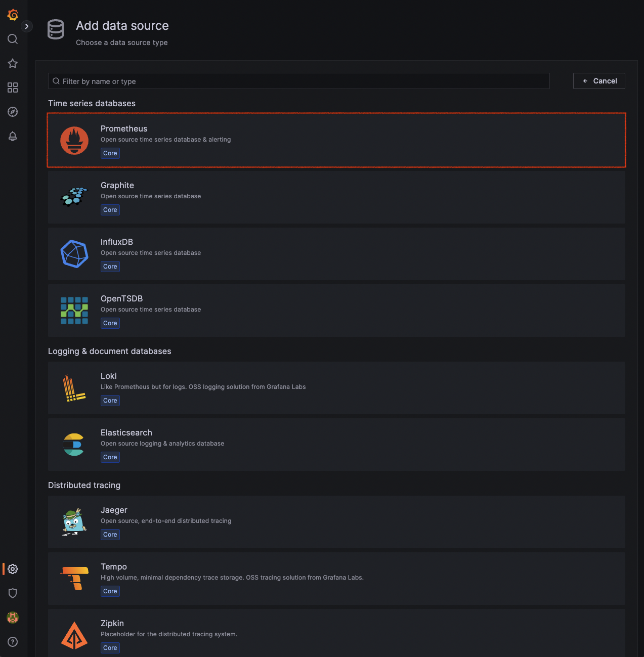This screenshot has width=644, height=657.
Task: Open Alerting bell icon
Action: click(13, 136)
